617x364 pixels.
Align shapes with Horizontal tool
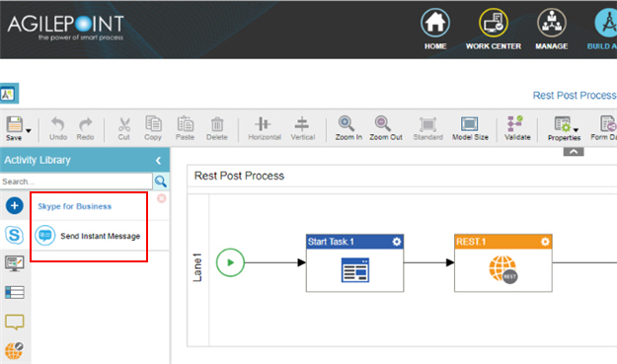[x=265, y=128]
